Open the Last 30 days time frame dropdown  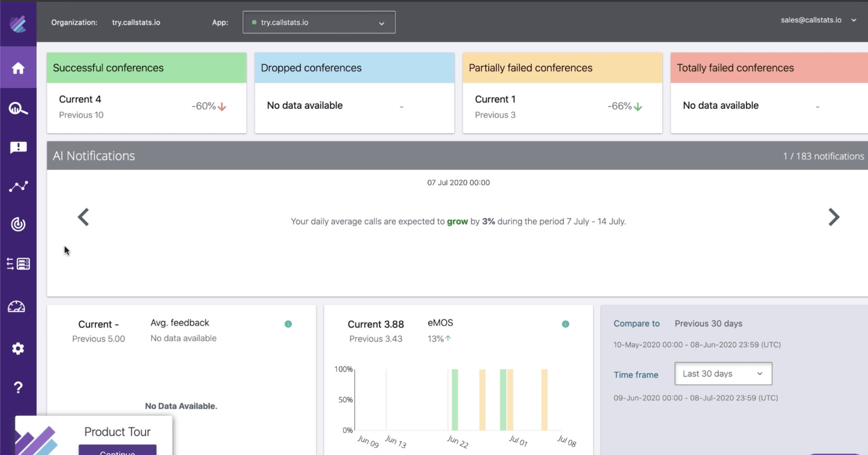point(723,374)
